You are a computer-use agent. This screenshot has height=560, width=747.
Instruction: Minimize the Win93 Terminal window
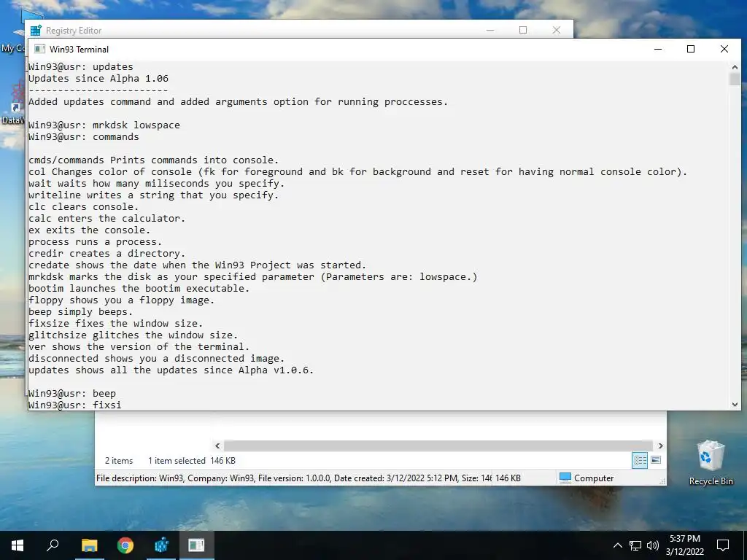[658, 49]
